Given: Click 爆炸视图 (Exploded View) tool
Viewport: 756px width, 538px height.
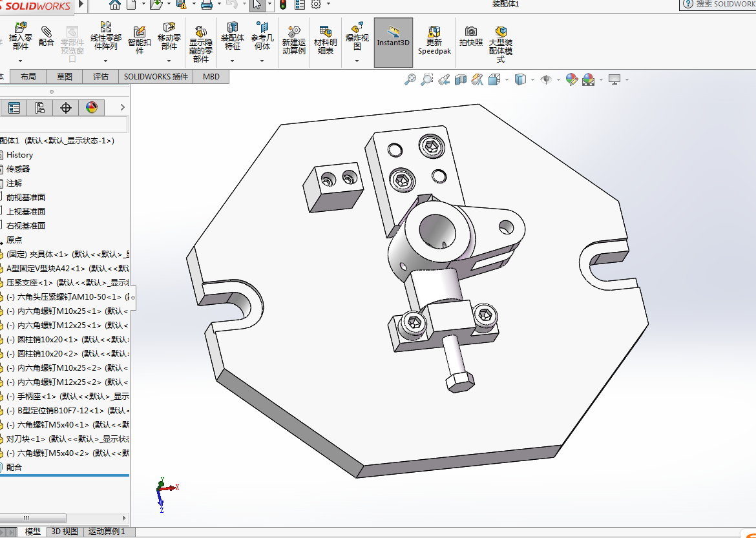Looking at the screenshot, I should pyautogui.click(x=357, y=36).
